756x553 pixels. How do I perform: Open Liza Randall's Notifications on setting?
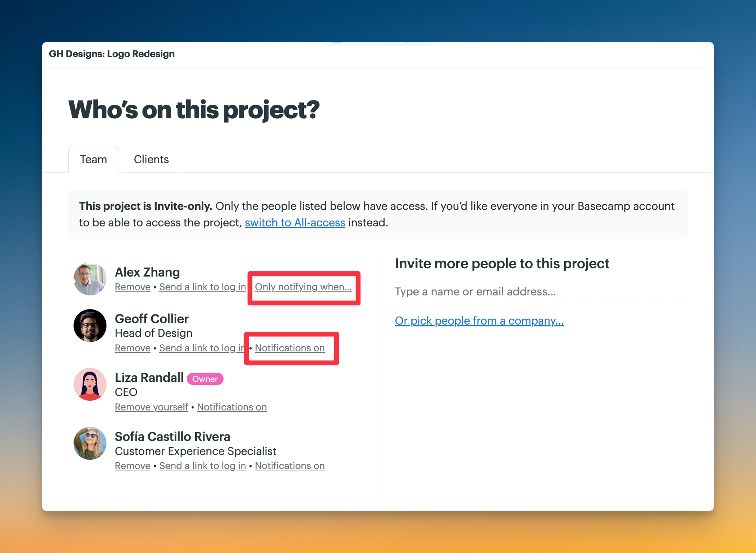[x=232, y=407]
